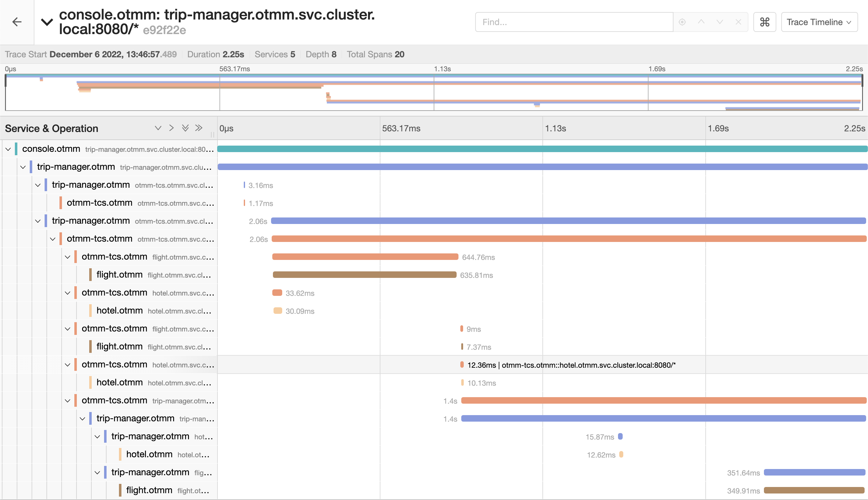Go to the next search result arrow
The image size is (868, 500).
coord(720,22)
